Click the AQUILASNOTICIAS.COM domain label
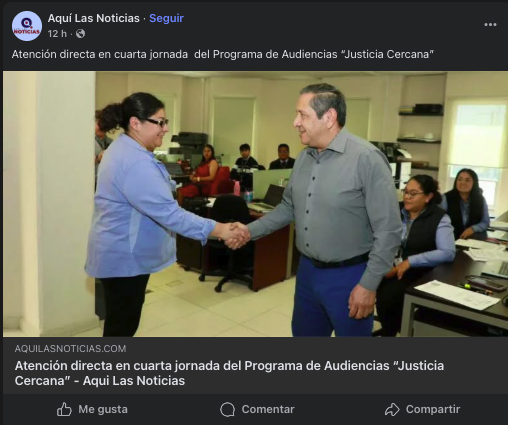This screenshot has height=425, width=508. click(70, 349)
